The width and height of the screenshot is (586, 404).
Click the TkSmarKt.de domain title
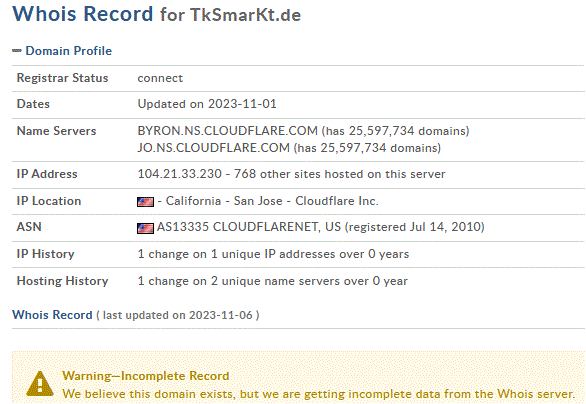pos(246,15)
